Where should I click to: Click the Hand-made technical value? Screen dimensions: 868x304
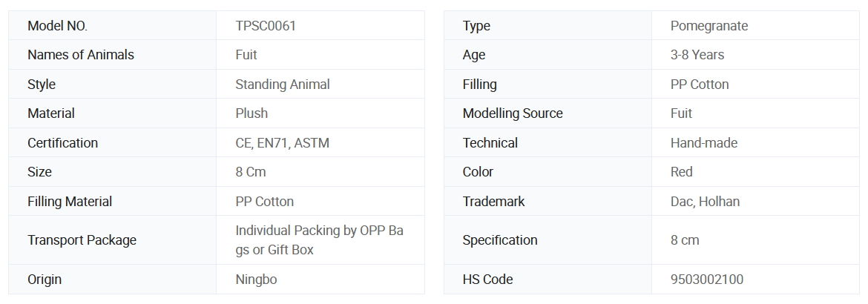[x=703, y=143]
